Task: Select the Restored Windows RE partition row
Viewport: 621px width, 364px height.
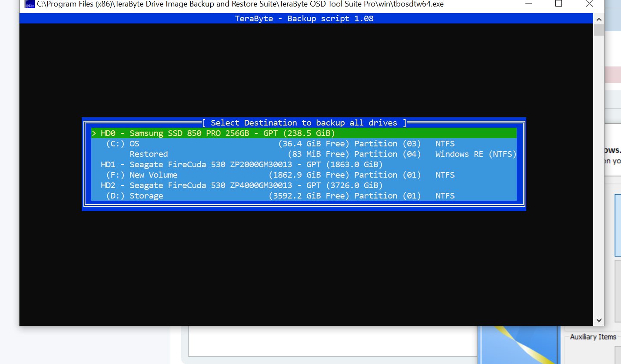Action: [304, 154]
